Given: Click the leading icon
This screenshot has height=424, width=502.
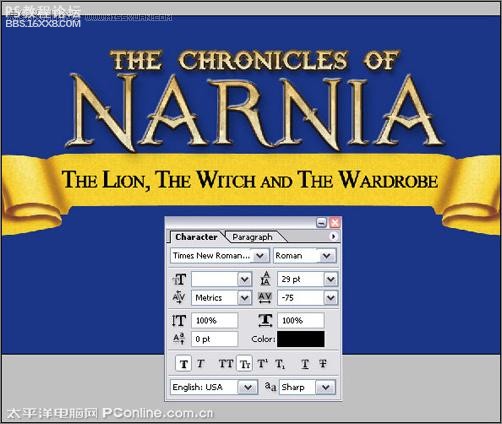Looking at the screenshot, I should [x=265, y=279].
